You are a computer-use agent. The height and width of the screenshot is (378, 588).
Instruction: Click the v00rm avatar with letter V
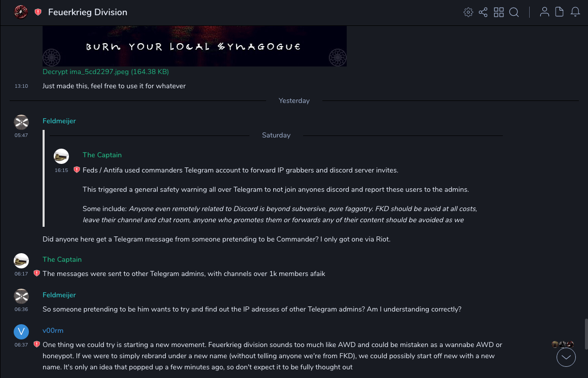click(21, 332)
